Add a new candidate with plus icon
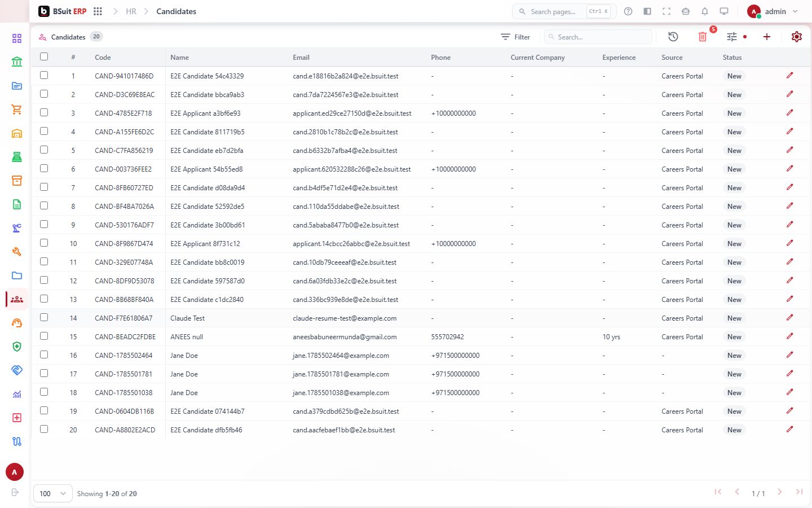The image size is (812, 508). point(767,37)
